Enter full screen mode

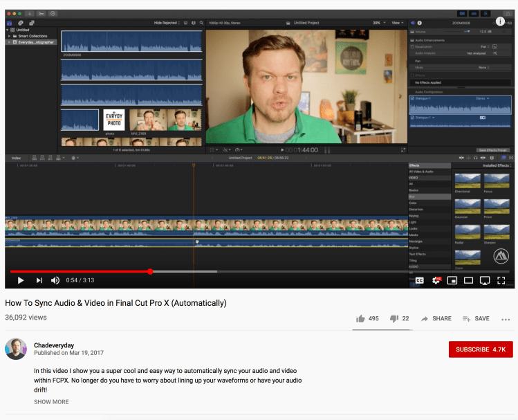pyautogui.click(x=501, y=280)
